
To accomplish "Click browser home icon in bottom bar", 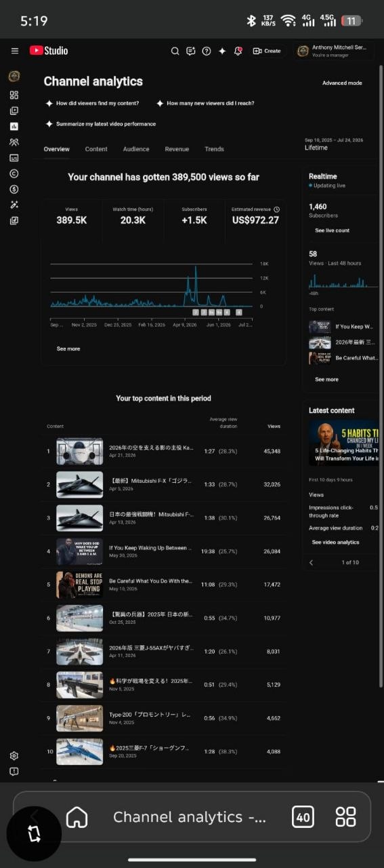I will click(x=77, y=816).
